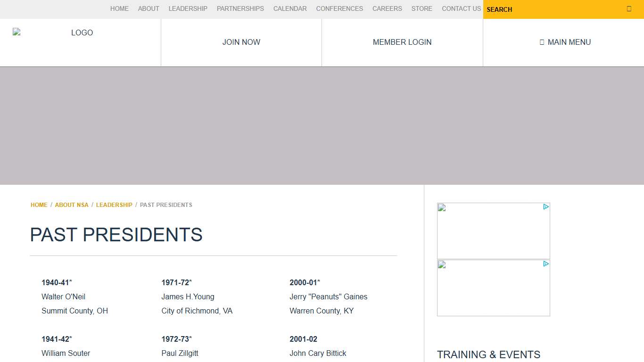The width and height of the screenshot is (644, 362).
Task: Open the Calendar nav link
Action: click(290, 8)
